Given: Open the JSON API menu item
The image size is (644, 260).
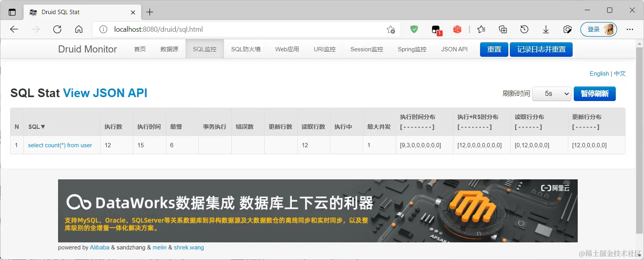Looking at the screenshot, I should 455,49.
